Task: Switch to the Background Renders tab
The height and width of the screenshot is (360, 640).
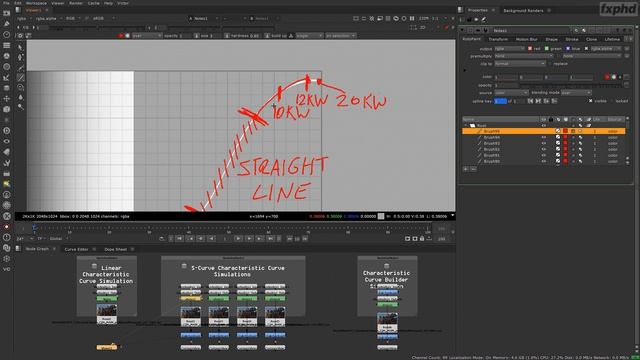Action: click(x=523, y=10)
